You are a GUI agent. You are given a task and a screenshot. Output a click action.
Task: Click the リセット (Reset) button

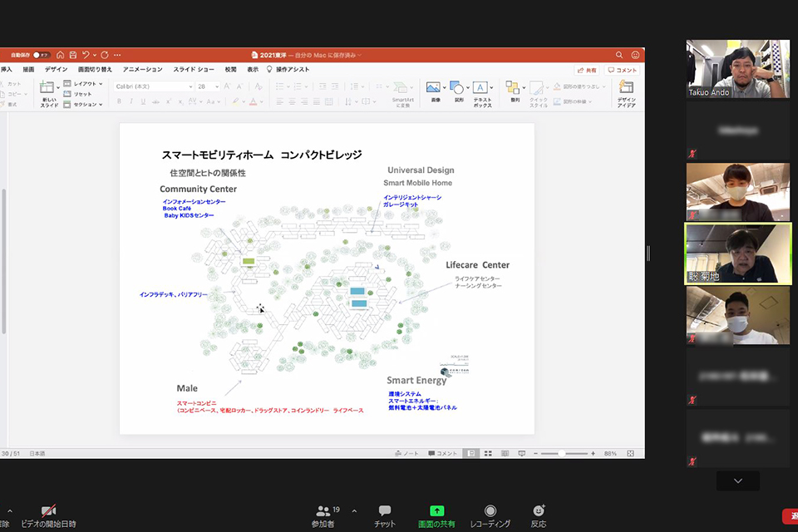pyautogui.click(x=78, y=94)
